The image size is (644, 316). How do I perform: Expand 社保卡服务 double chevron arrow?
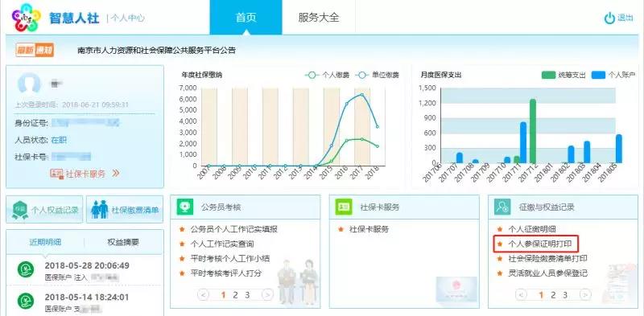coord(116,174)
